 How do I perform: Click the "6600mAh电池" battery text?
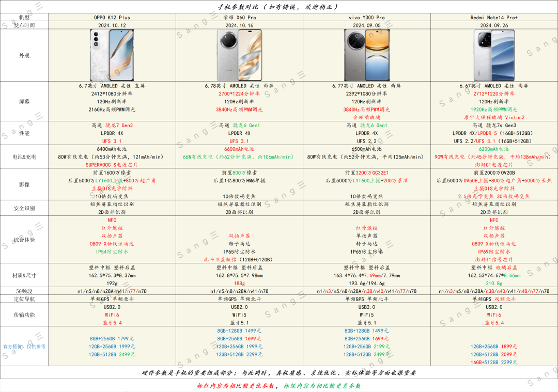coord(240,149)
